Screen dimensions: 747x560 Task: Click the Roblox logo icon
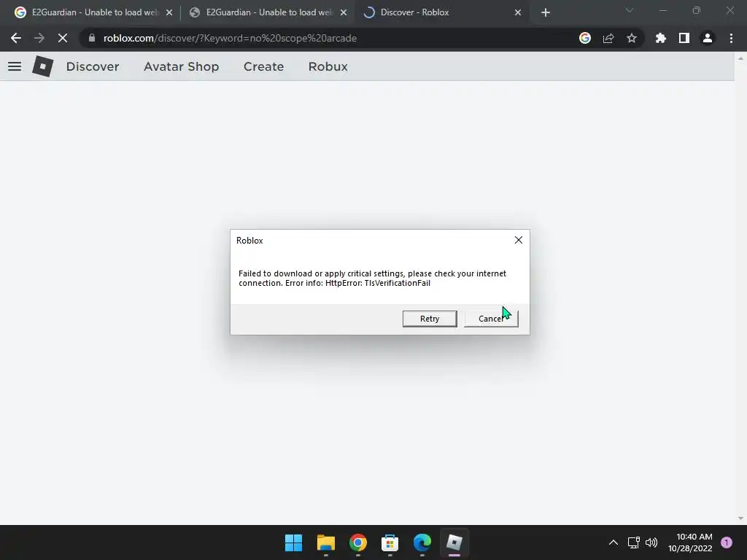(42, 66)
